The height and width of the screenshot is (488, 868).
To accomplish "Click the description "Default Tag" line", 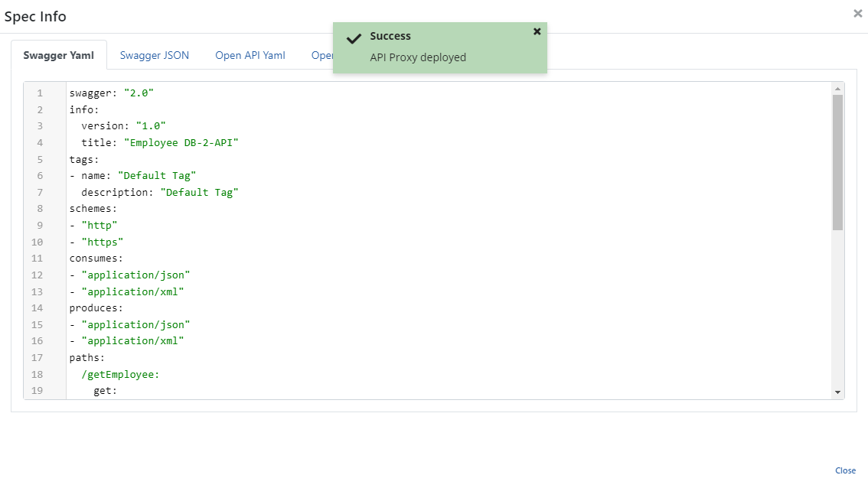I will point(160,192).
